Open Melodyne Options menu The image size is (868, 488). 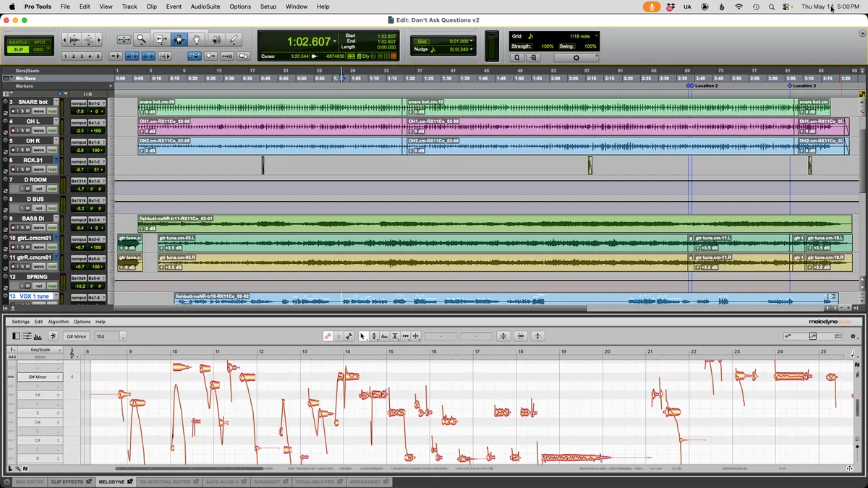[82, 322]
